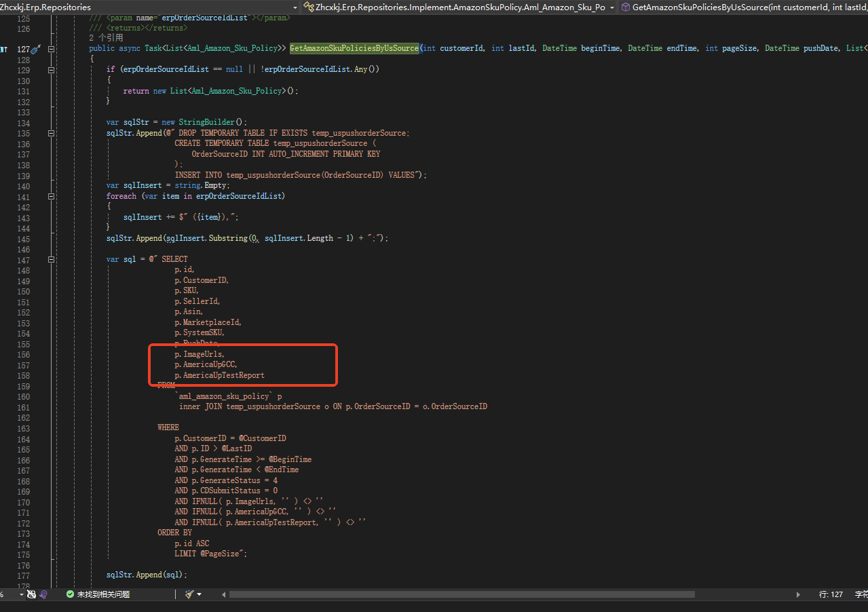Screen dimensions: 868x612
Task: Click 'AND p.CDSubmitStatus = 0' on line 169
Action: coord(226,491)
